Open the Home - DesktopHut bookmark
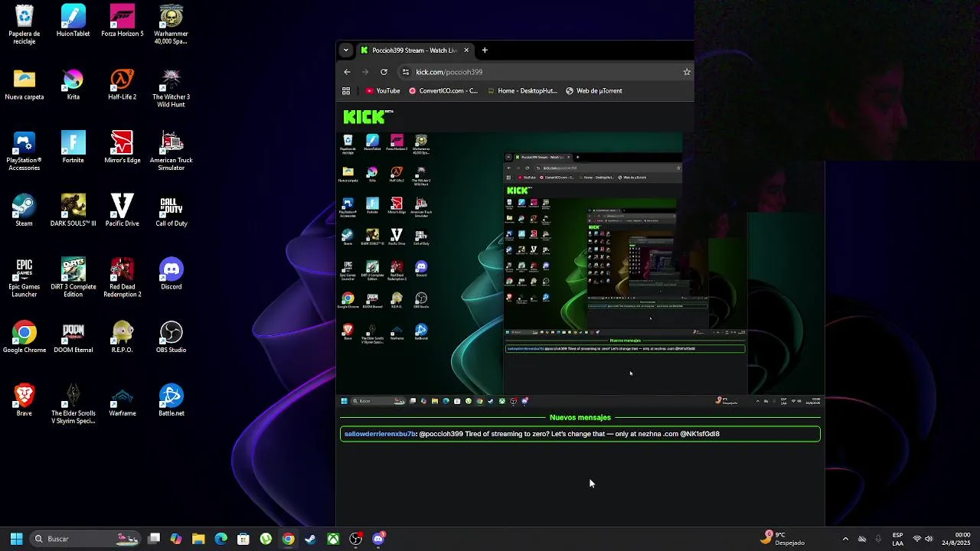The height and width of the screenshot is (551, 980). (x=523, y=91)
